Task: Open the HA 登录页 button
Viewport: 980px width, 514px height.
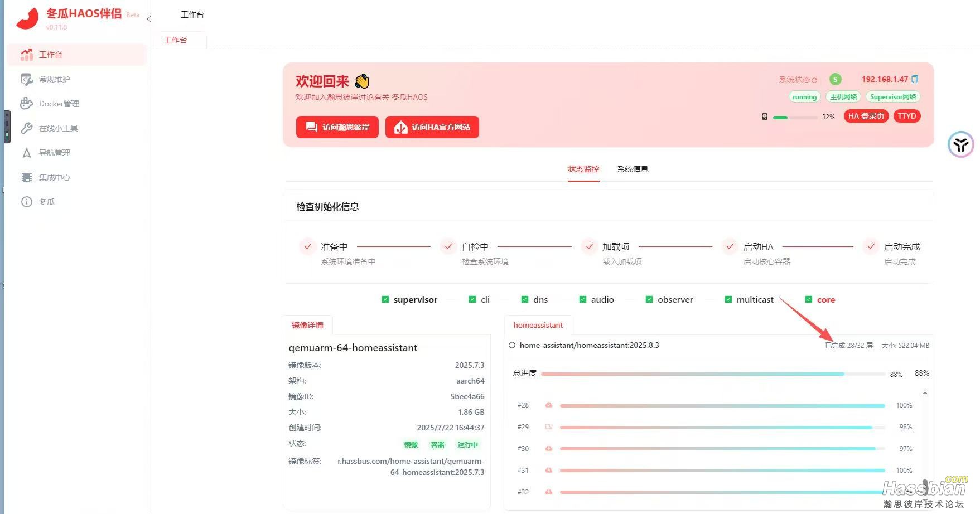Action: tap(866, 116)
